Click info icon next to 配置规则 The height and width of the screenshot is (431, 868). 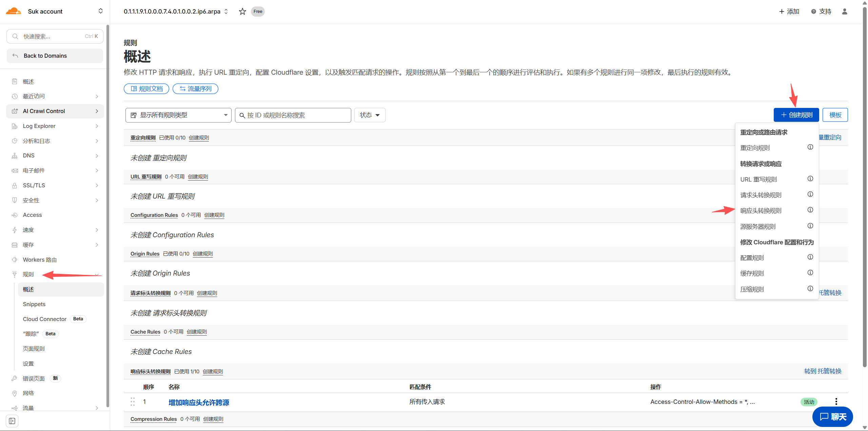pos(810,257)
